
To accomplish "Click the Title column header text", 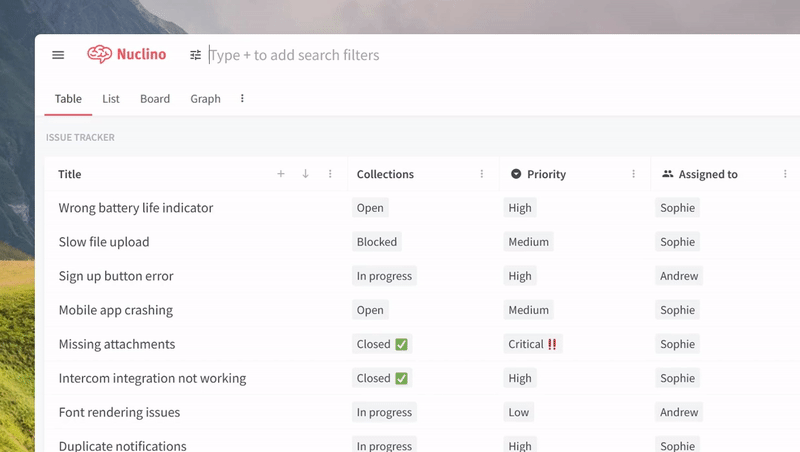I will [69, 174].
